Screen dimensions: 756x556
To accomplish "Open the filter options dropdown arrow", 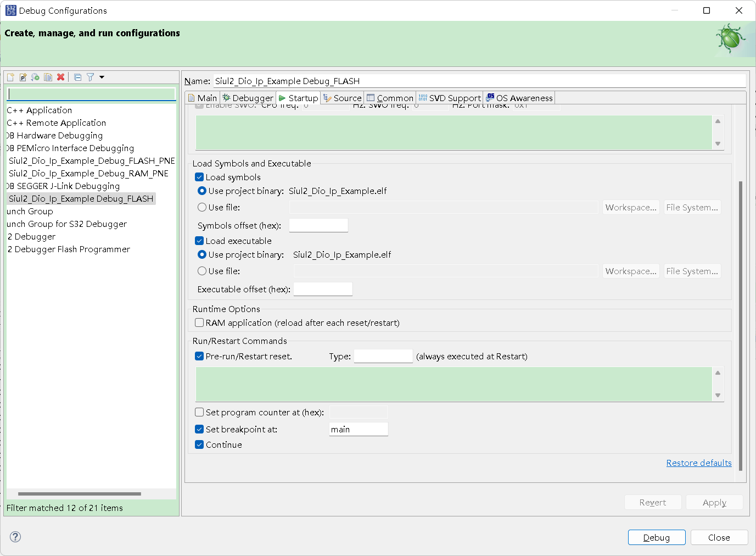I will click(x=101, y=77).
